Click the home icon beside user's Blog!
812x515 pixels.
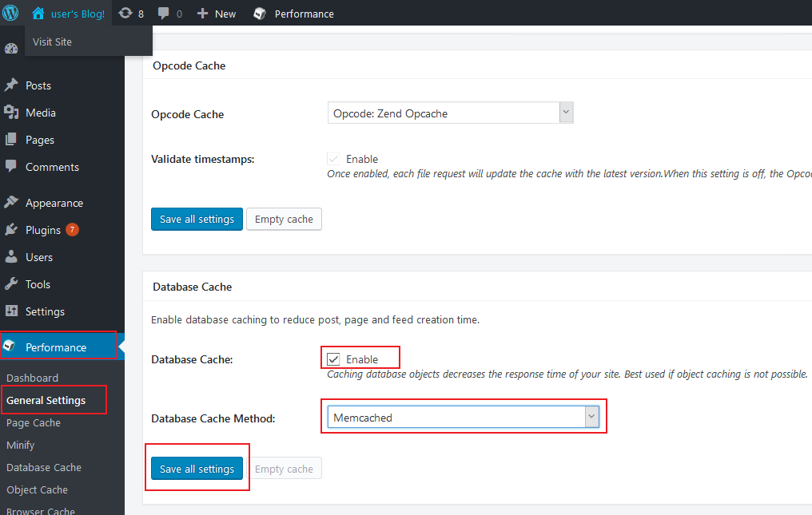(x=38, y=14)
